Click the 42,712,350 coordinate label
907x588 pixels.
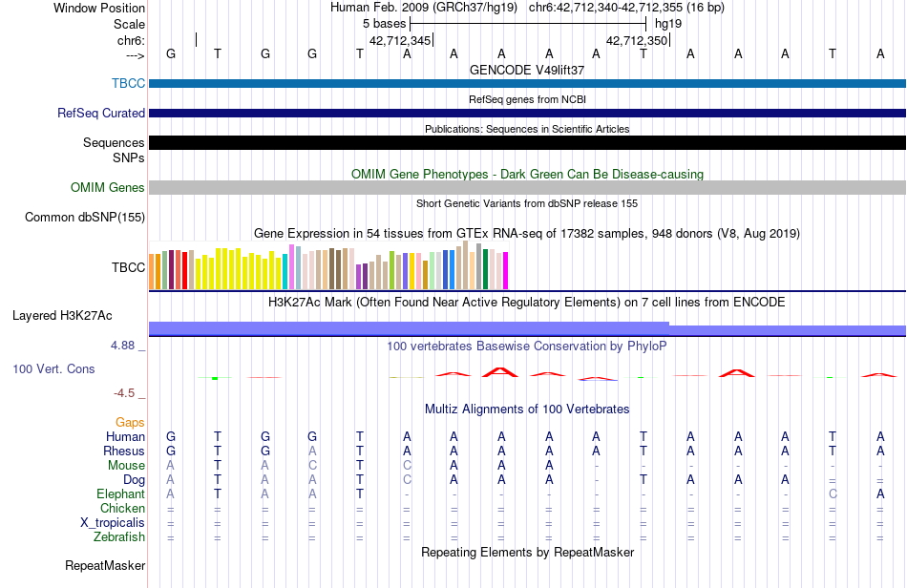point(637,40)
